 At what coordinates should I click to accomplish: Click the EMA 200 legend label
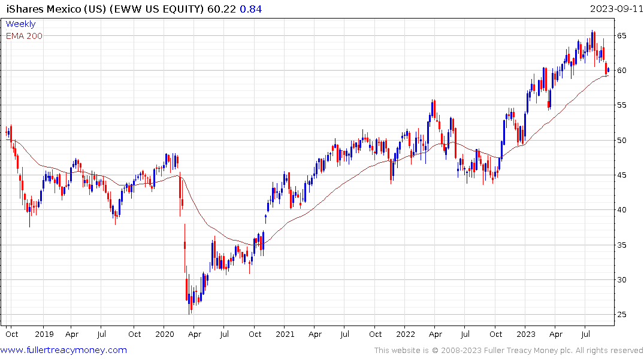pyautogui.click(x=24, y=36)
